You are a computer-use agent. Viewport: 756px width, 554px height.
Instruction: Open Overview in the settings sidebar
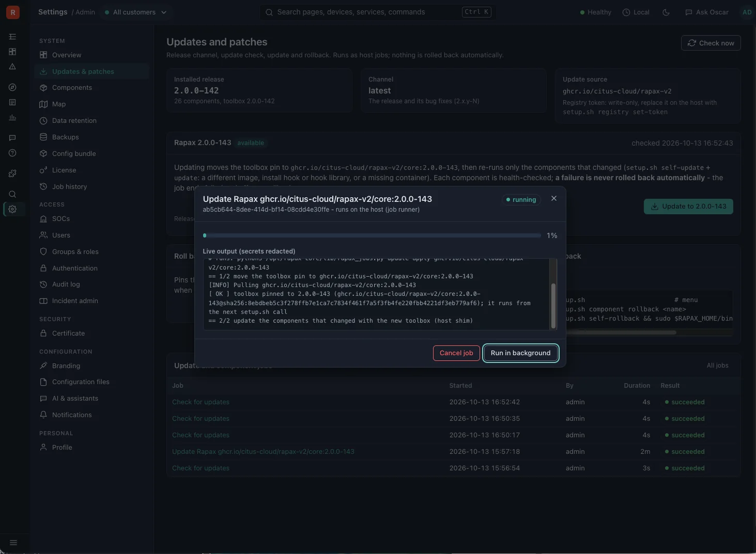[92, 55]
